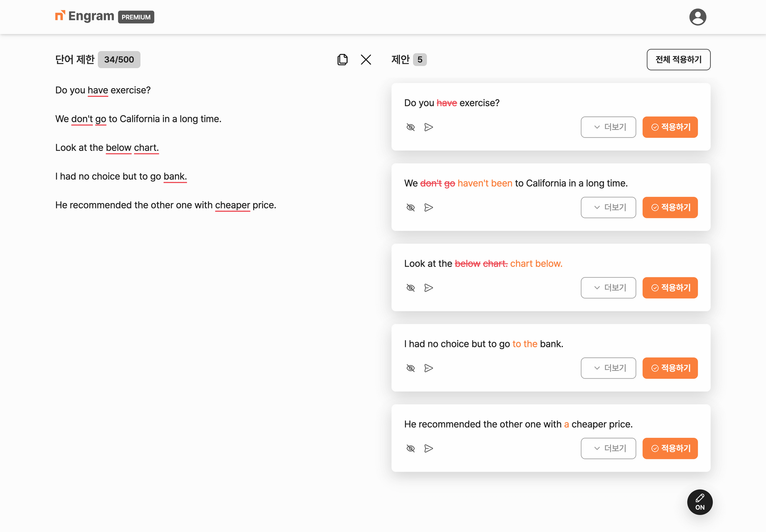
Task: Copy the text with the clipboard icon
Action: [342, 59]
